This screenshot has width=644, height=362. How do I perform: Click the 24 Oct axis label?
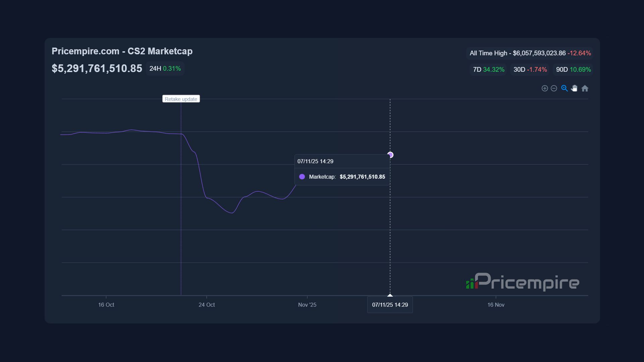click(207, 305)
